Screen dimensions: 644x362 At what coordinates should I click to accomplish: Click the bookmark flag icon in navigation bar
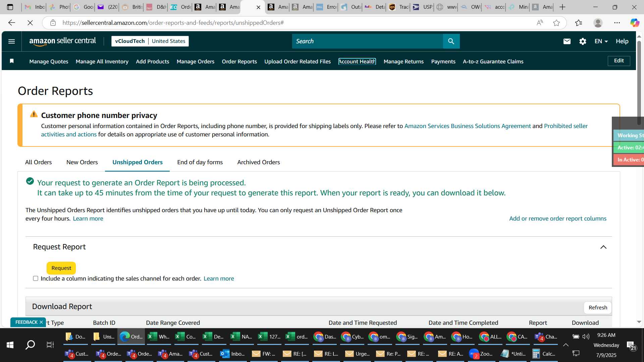[x=12, y=61]
